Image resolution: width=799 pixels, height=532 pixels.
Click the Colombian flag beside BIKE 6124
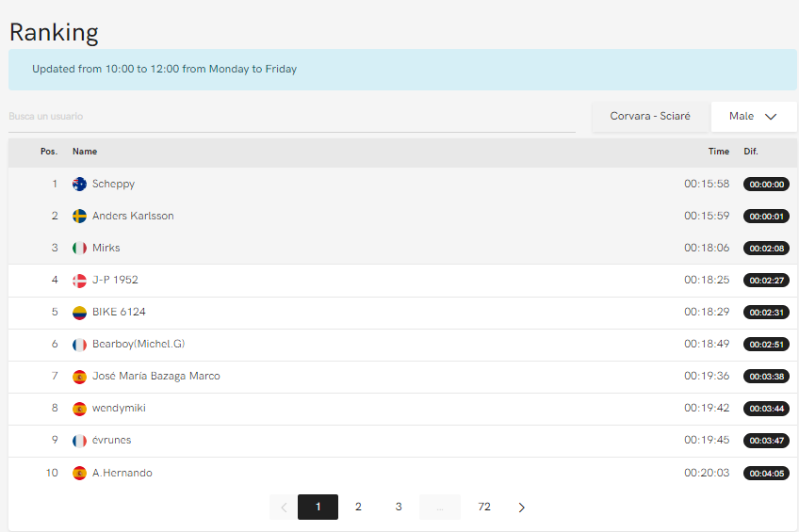point(79,312)
